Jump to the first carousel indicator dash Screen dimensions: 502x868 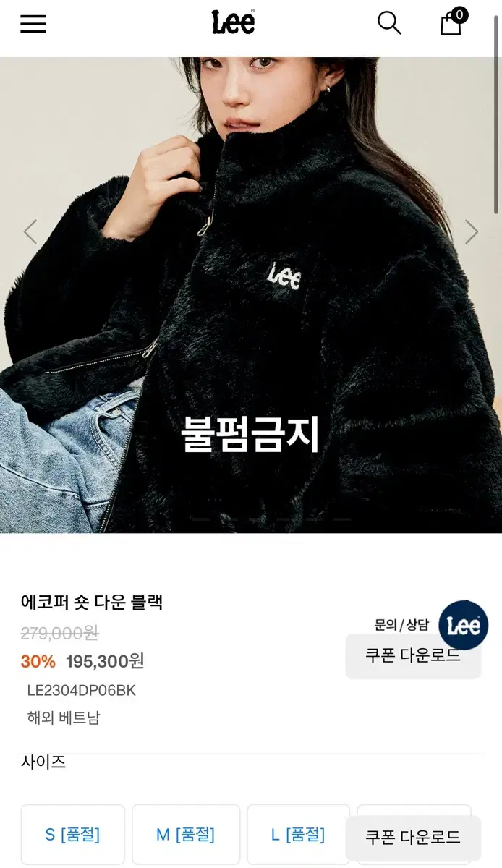tap(201, 519)
